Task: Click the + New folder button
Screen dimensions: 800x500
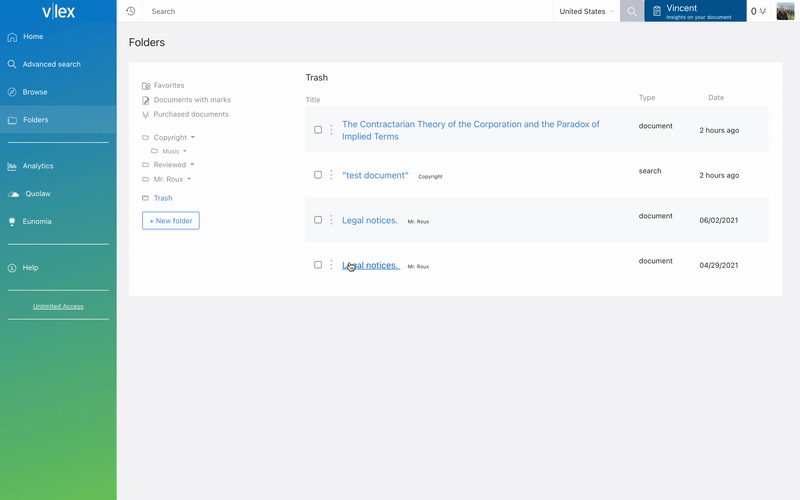Action: [171, 221]
